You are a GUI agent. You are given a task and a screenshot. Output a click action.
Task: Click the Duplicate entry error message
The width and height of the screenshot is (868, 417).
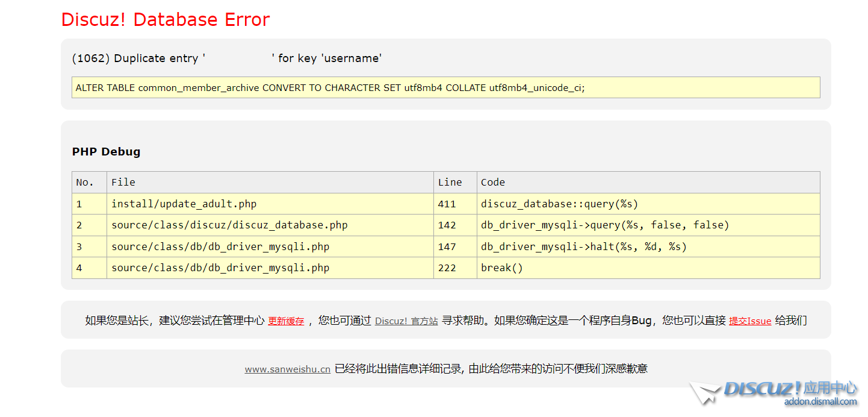[226, 58]
